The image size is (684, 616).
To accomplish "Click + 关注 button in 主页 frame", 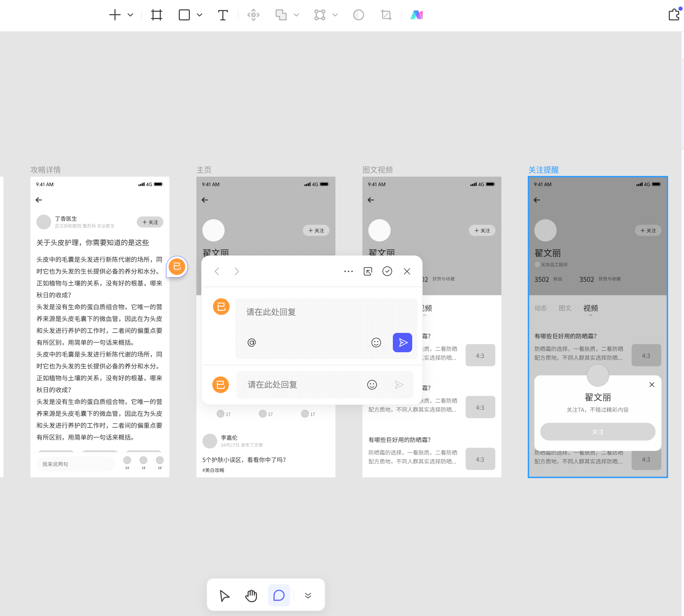I will click(x=316, y=230).
